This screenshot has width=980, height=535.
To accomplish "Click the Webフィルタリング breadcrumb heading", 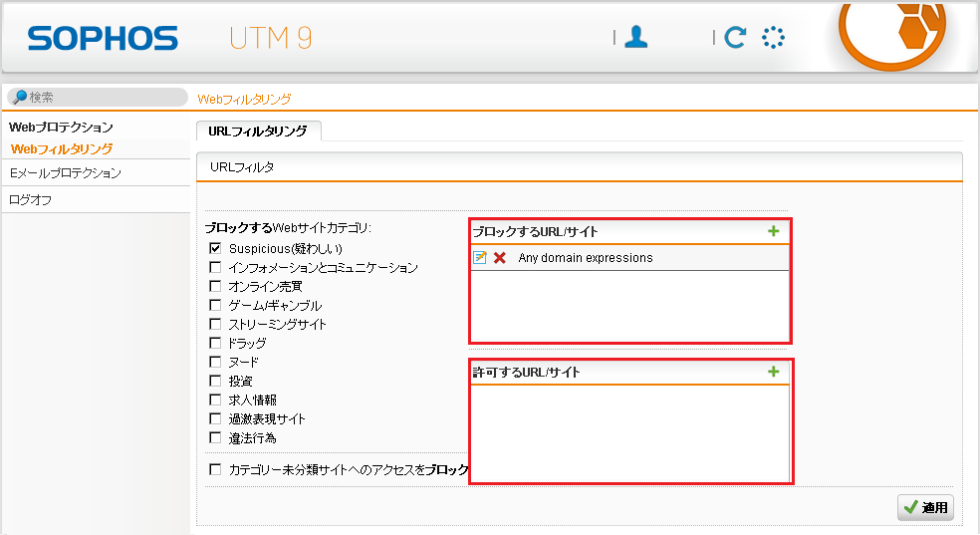I will (x=244, y=99).
